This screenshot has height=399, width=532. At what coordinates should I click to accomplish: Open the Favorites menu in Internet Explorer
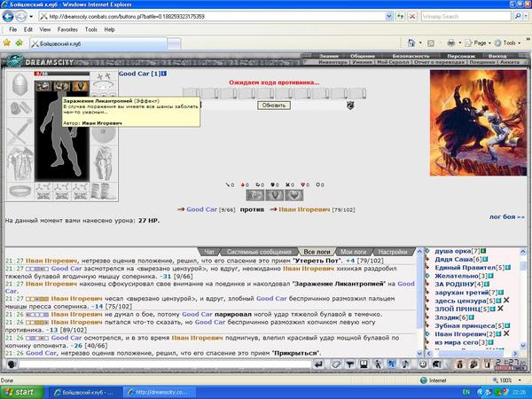67,29
